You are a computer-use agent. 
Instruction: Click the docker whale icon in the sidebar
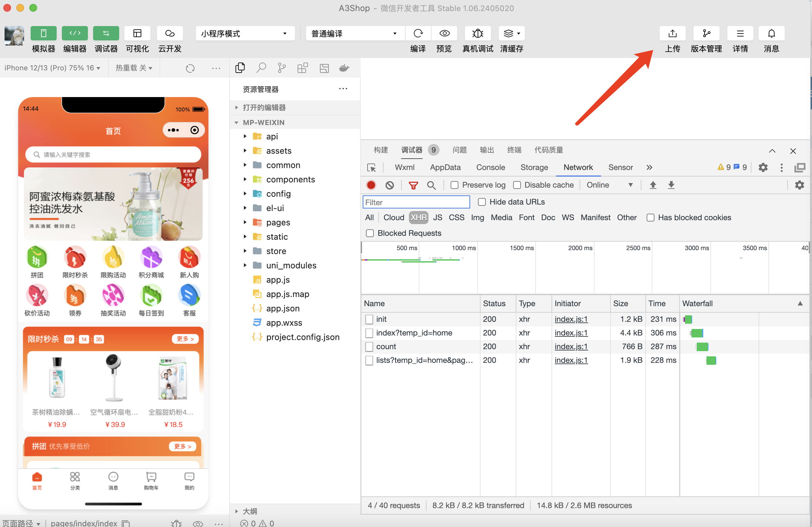344,68
